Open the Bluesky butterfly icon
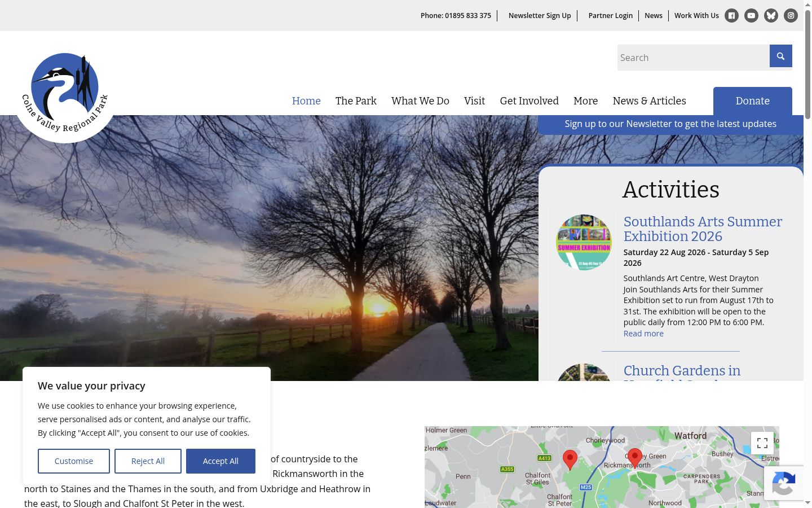The image size is (812, 508). coord(771,16)
